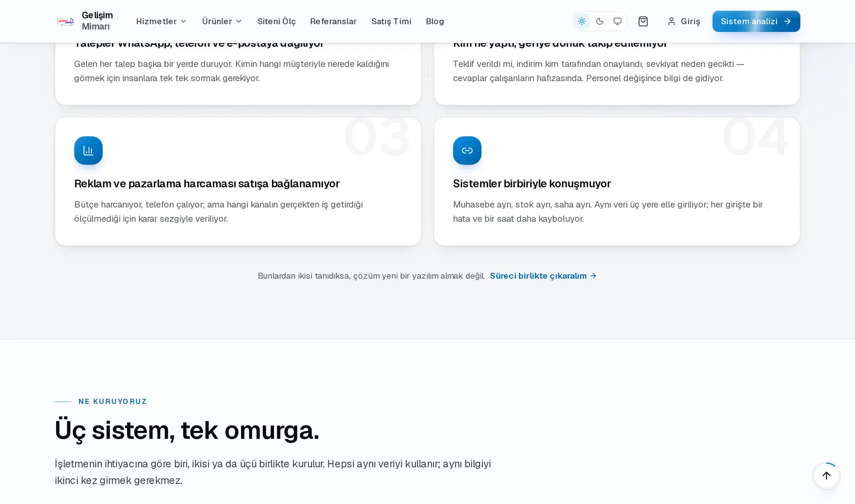
Task: Click the Gelişim Mimarı logo icon
Action: click(65, 21)
